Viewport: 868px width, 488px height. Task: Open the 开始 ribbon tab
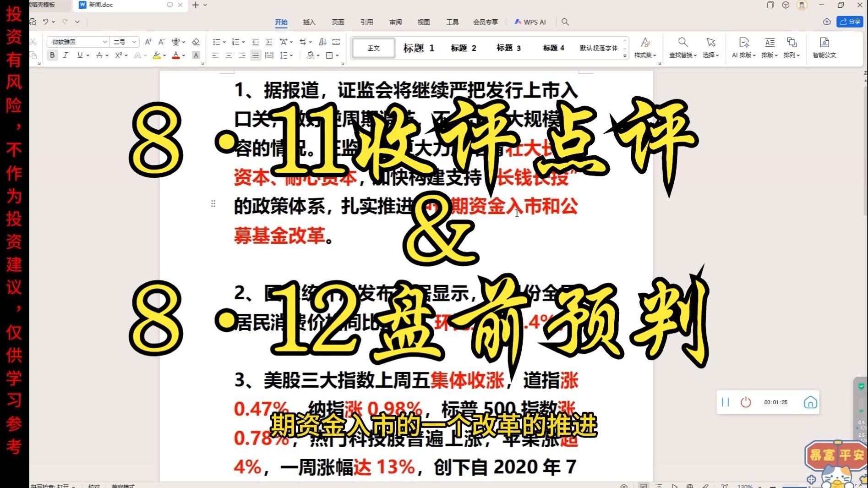click(281, 22)
